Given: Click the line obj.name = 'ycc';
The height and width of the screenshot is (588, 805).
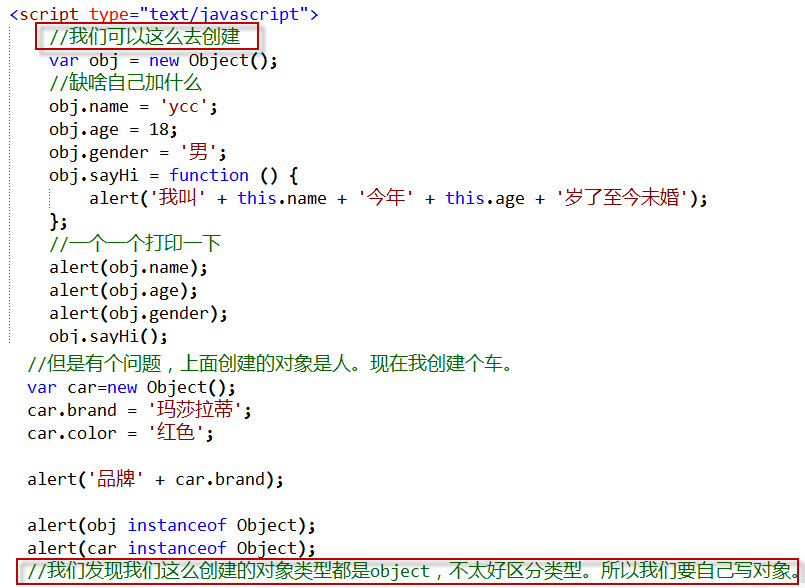Looking at the screenshot, I should click(133, 107).
